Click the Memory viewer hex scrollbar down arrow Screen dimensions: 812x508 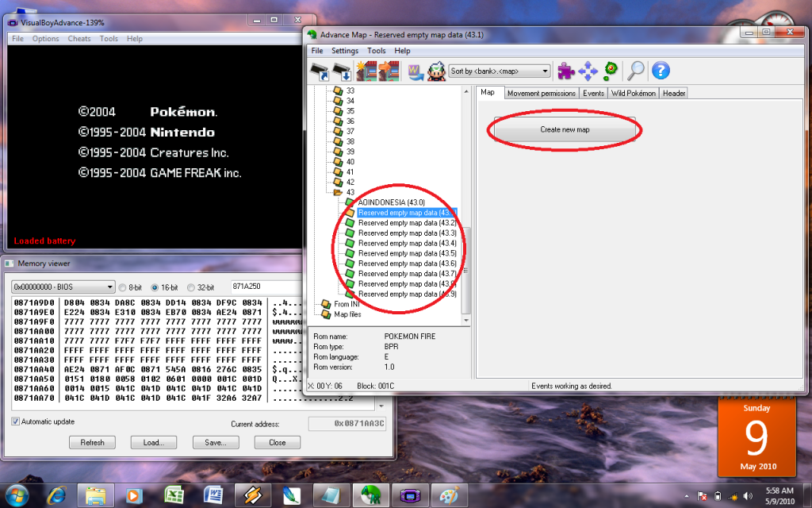click(x=381, y=406)
